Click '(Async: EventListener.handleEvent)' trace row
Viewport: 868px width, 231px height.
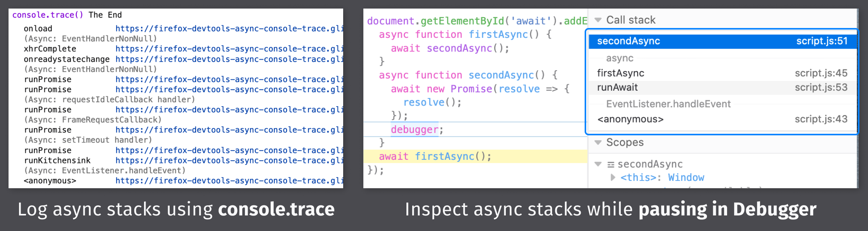coord(105,171)
